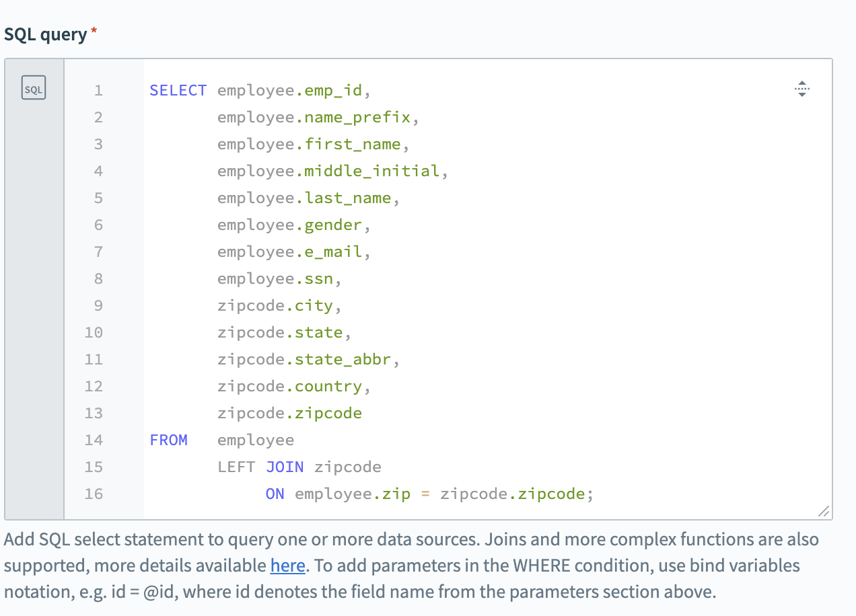Click the red required asterisk next to SQL query
This screenshot has width=856, height=616.
(94, 29)
